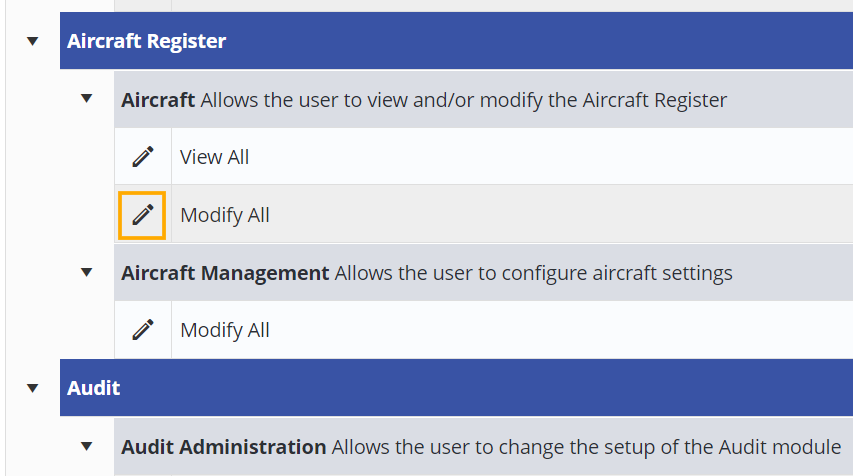
Task: Select the Audit header title
Action: pos(94,387)
